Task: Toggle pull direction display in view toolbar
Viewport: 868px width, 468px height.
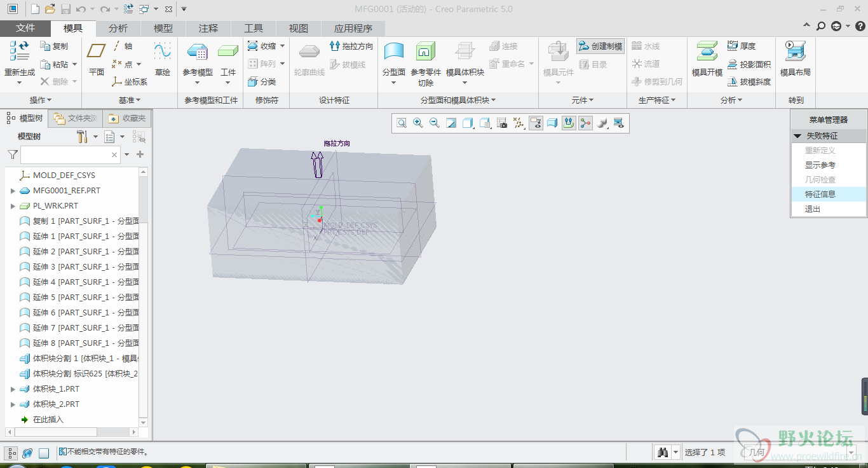Action: point(569,123)
